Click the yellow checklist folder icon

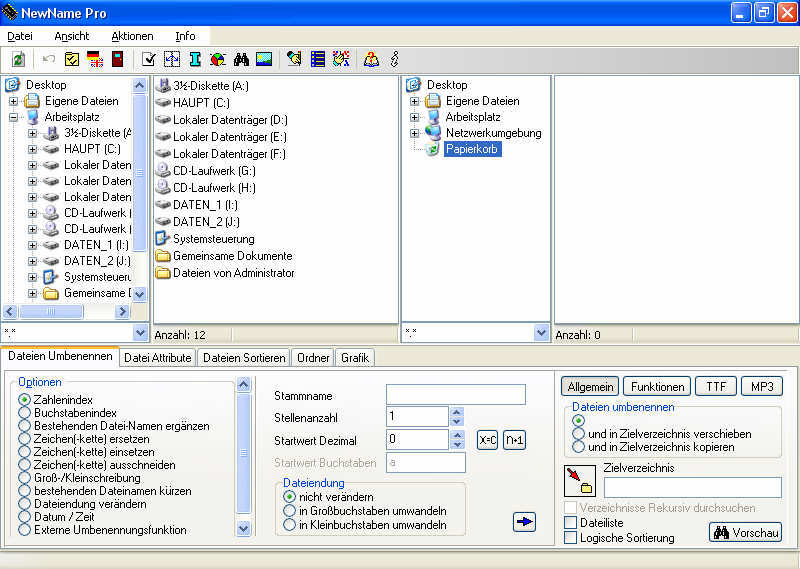[72, 59]
